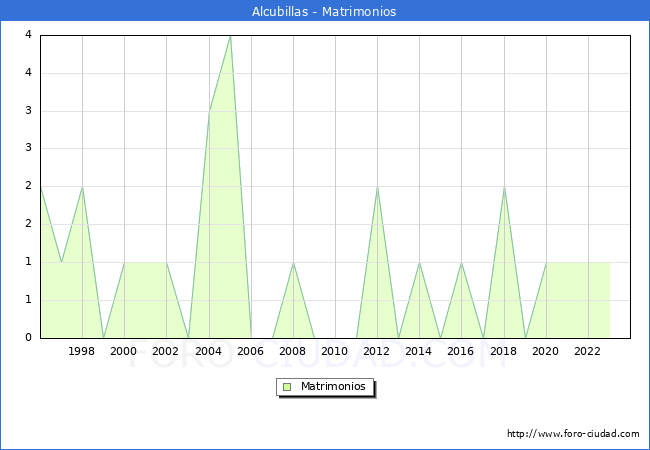
Task: Select the 2016 x-axis label
Action: pos(461,351)
